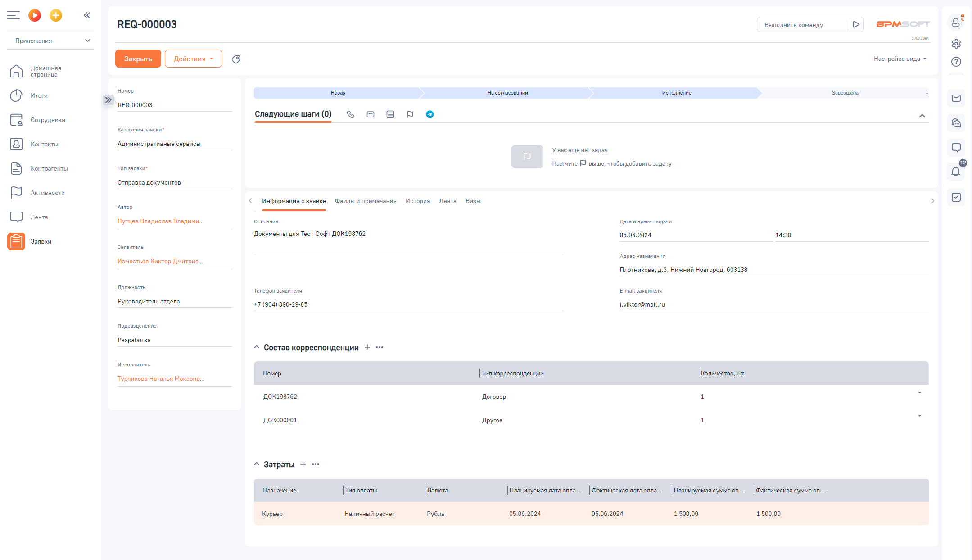Open notifications bell with badge 12
This screenshot has height=560, width=972.
[956, 172]
